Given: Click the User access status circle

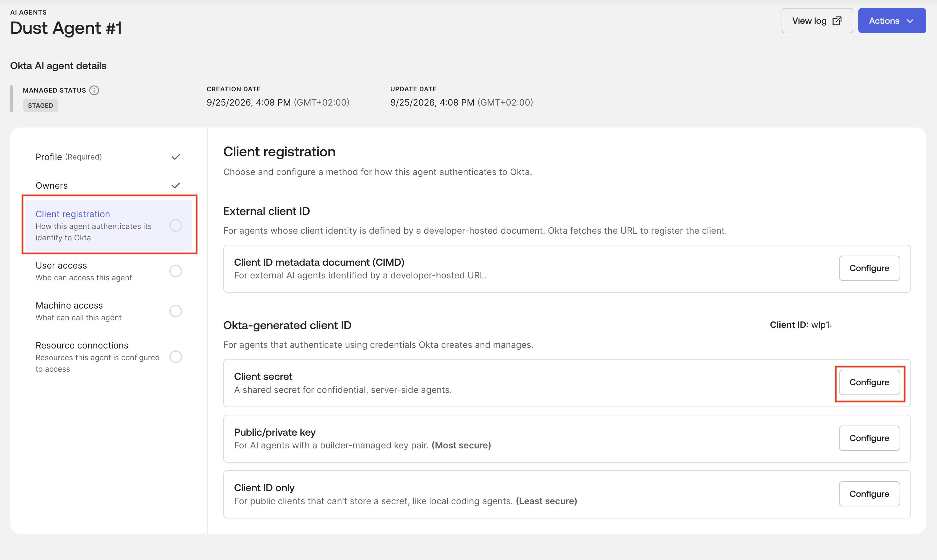Looking at the screenshot, I should [x=175, y=271].
